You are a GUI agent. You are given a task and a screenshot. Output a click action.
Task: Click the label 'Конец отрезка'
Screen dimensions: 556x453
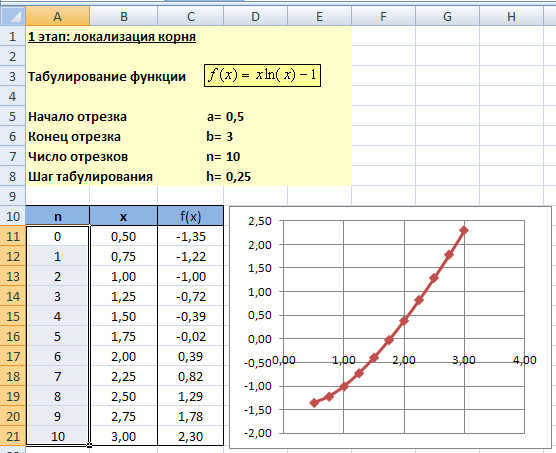click(x=74, y=136)
